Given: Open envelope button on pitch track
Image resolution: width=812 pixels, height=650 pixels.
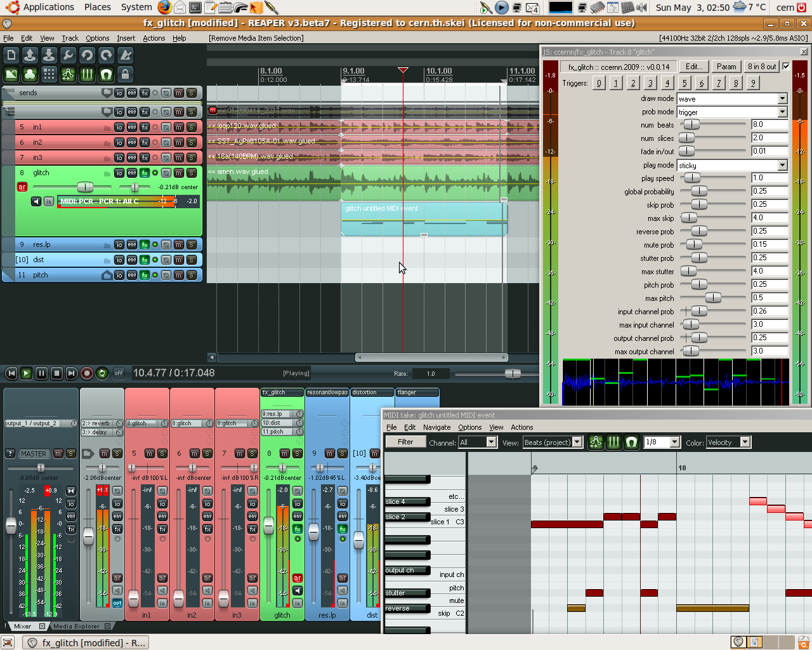Looking at the screenshot, I should coord(132,275).
